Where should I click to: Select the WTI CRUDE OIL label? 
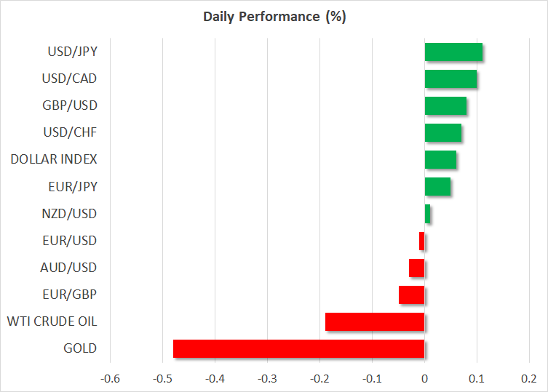tap(52, 321)
